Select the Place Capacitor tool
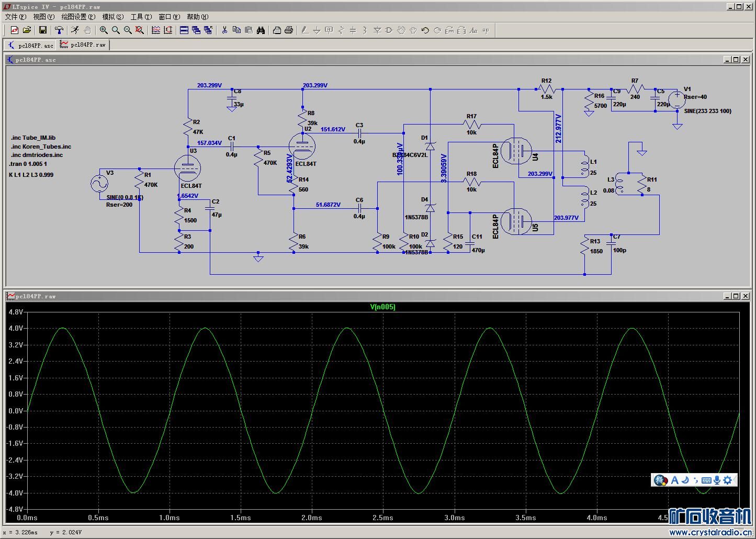Screen dimensions: 756x539 point(353,30)
